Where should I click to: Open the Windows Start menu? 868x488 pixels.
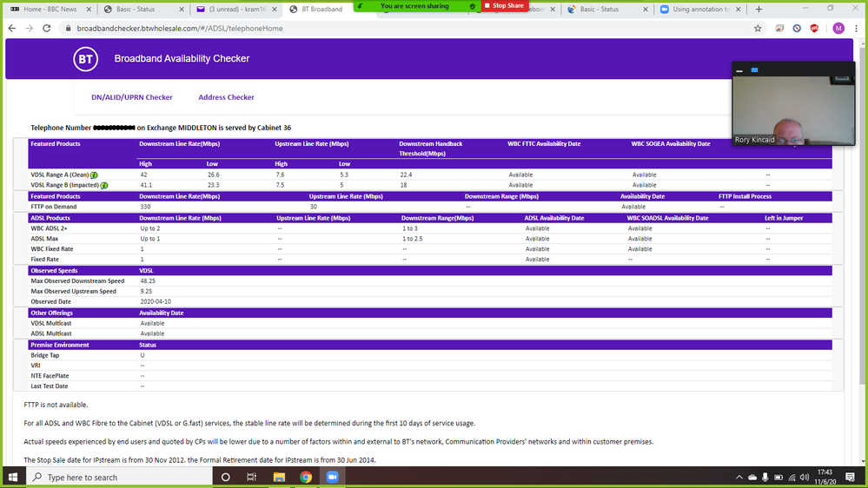tap(13, 478)
